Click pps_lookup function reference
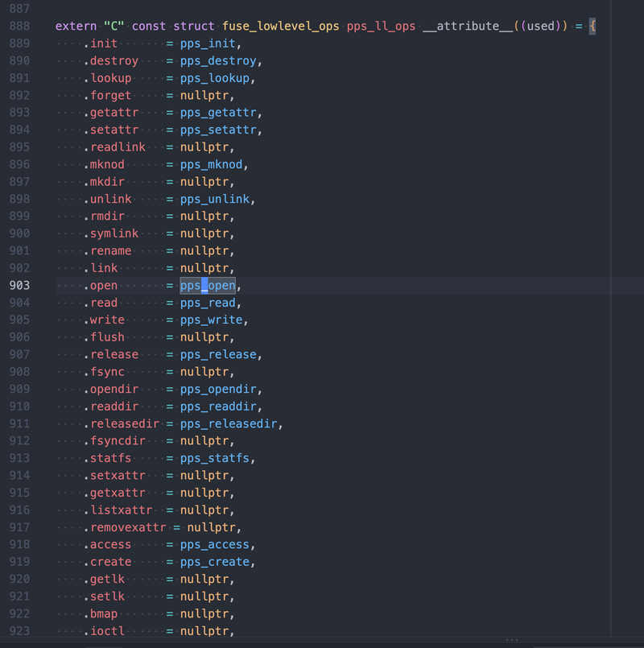The width and height of the screenshot is (644, 648). click(x=214, y=78)
